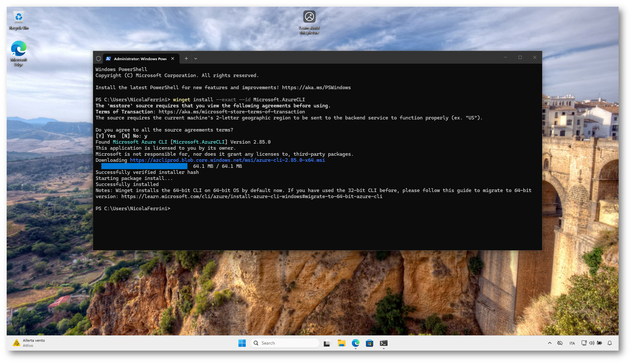632x364 pixels.
Task: Open Microsoft Store from the taskbar
Action: click(369, 343)
